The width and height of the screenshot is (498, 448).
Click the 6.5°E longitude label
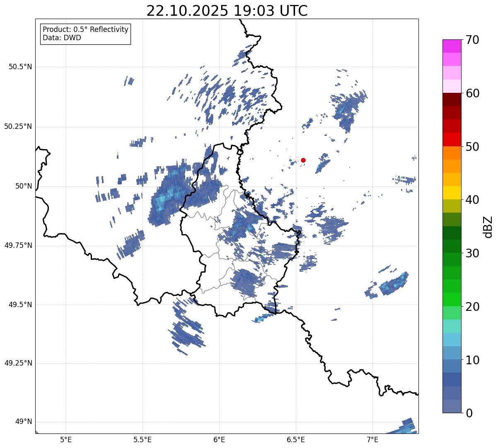coord(296,439)
